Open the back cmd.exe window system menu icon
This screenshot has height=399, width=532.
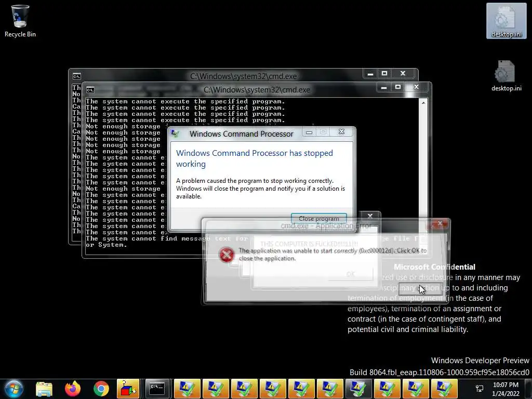coord(77,76)
